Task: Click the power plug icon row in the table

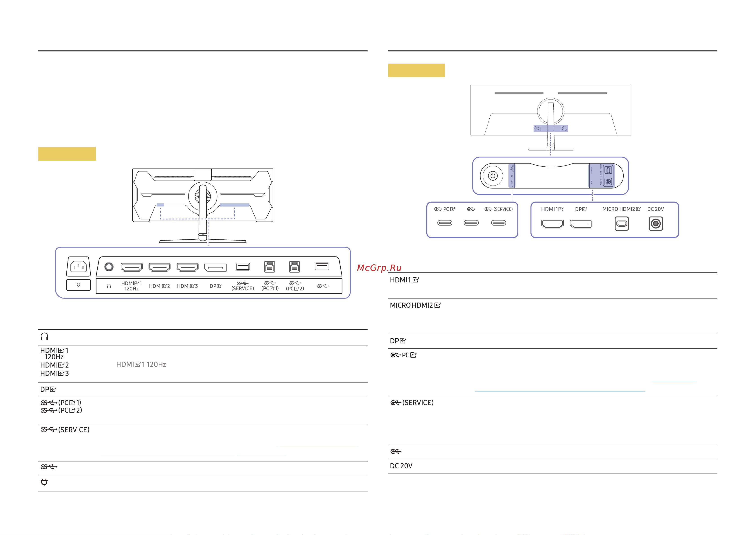Action: tap(44, 482)
